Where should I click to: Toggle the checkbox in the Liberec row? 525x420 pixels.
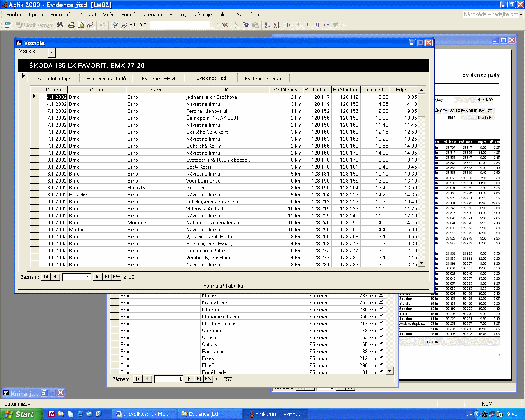[381, 308]
